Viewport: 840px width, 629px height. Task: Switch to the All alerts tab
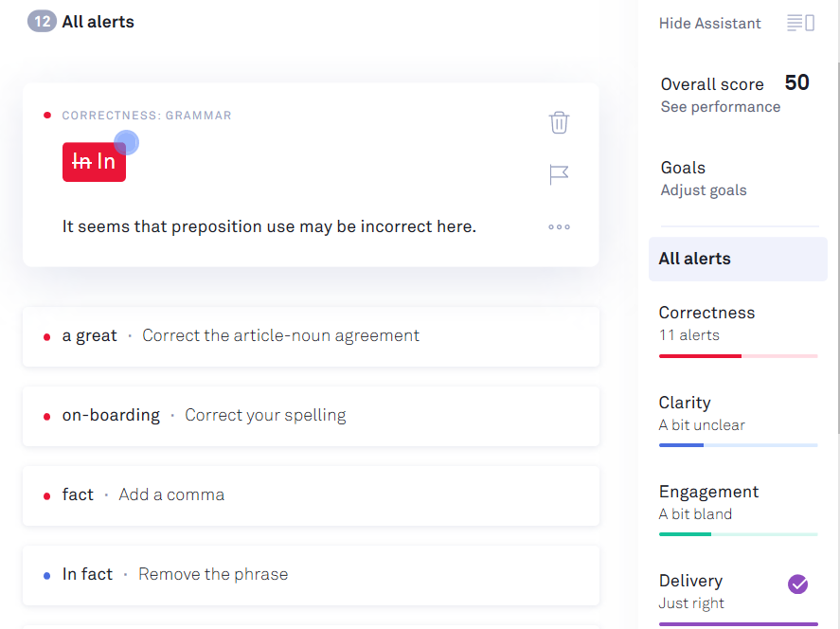(x=738, y=258)
